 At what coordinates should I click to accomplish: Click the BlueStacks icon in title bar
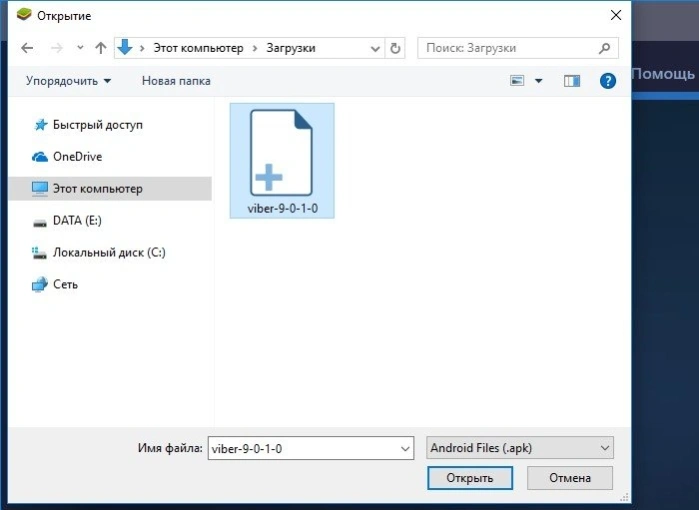point(24,15)
